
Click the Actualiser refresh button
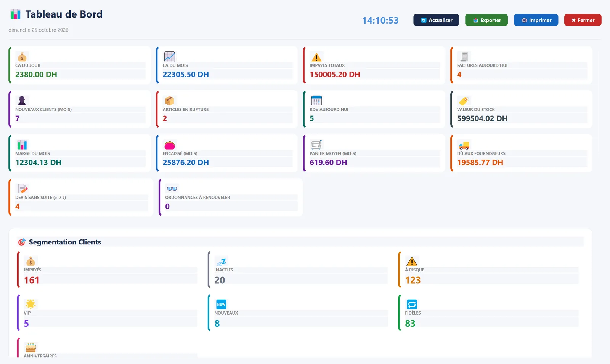pos(436,20)
